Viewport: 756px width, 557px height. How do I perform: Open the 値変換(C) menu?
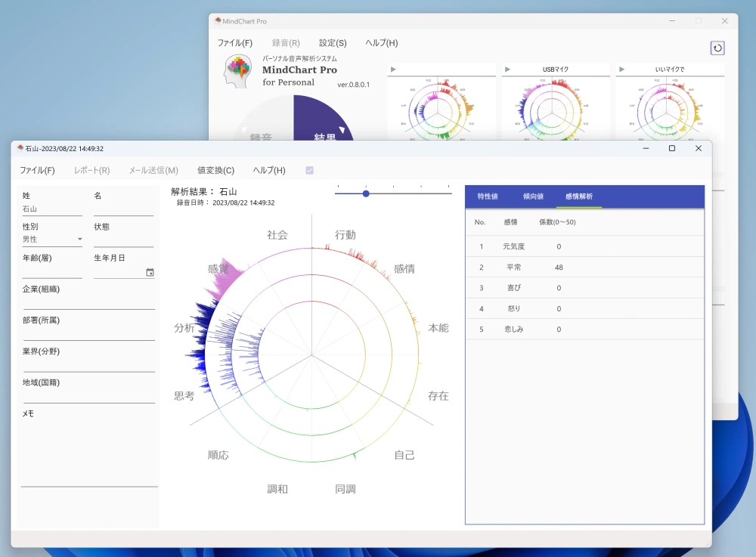(x=215, y=171)
